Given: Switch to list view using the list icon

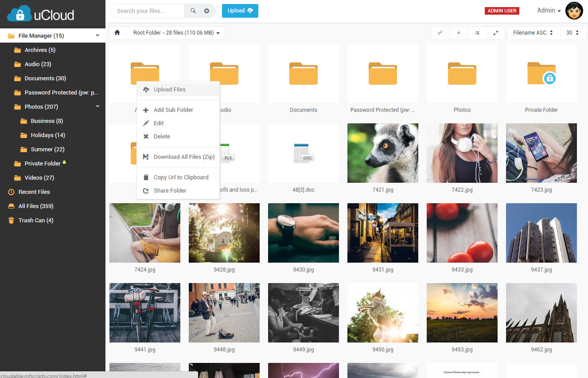Looking at the screenshot, I should point(477,33).
